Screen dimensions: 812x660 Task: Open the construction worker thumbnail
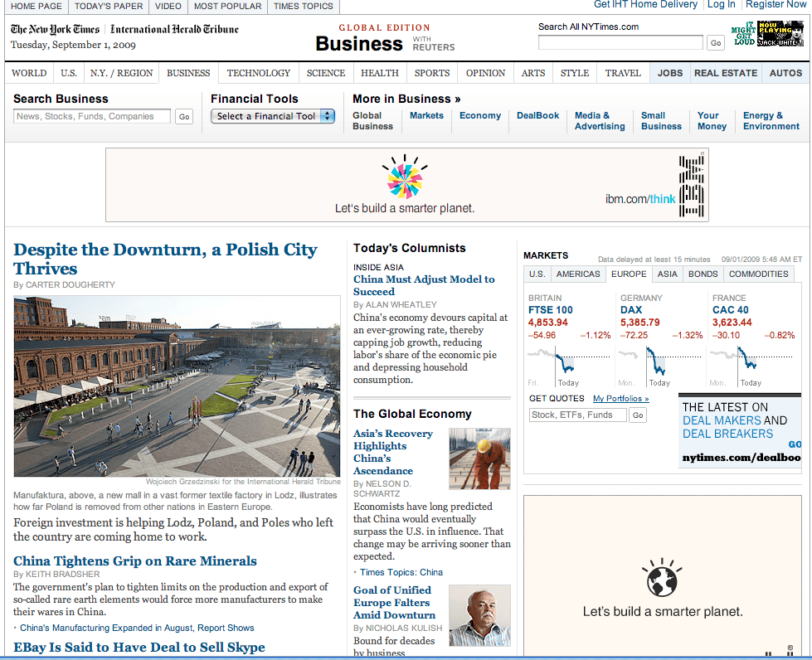[x=479, y=459]
